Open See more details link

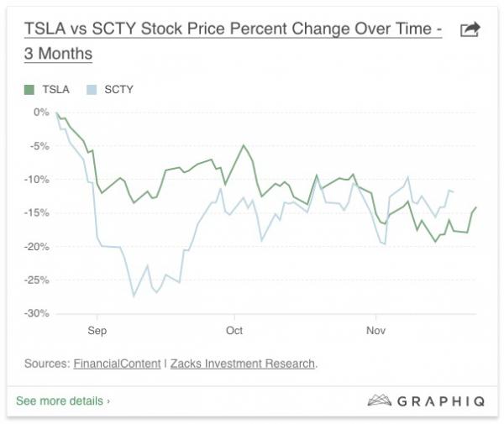[x=60, y=400]
